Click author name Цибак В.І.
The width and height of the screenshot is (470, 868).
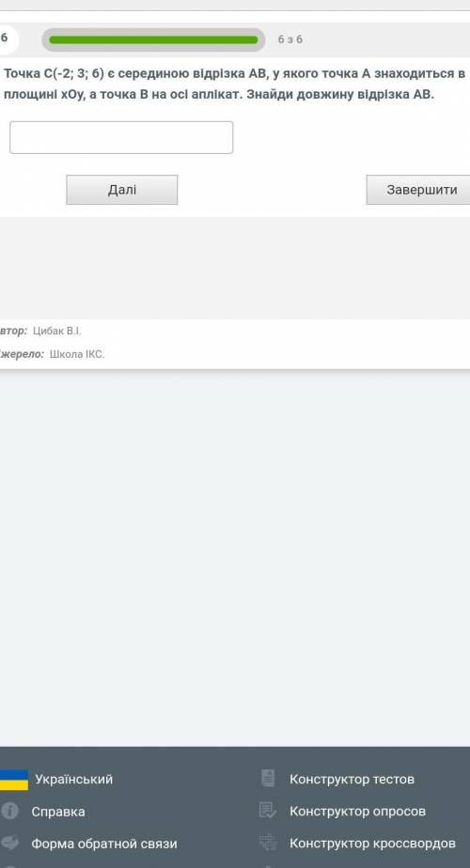[56, 331]
